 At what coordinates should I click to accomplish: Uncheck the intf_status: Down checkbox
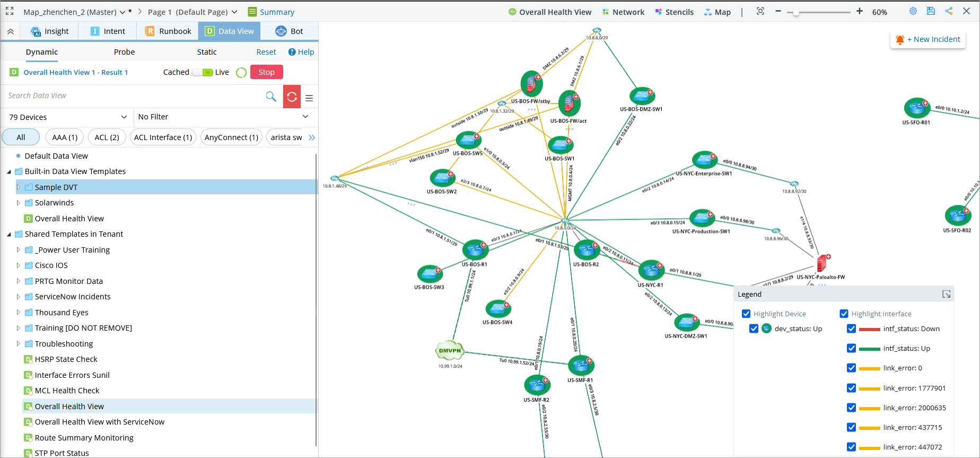pyautogui.click(x=851, y=329)
